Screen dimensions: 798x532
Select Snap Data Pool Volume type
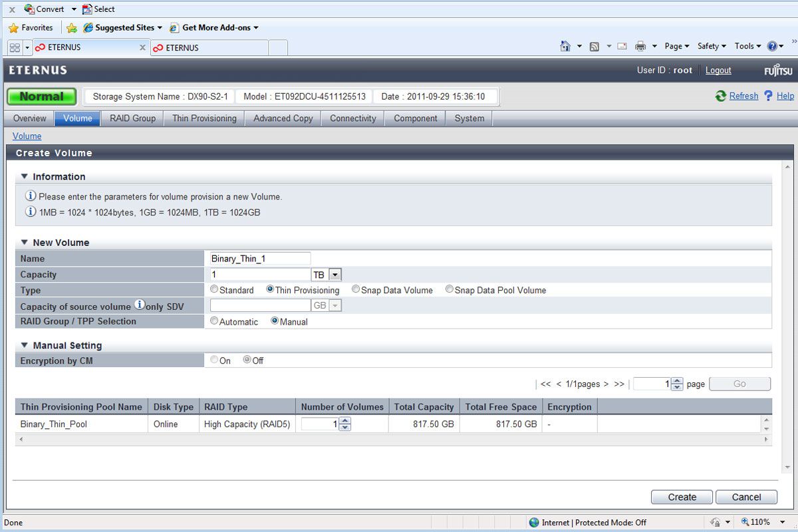tap(450, 289)
